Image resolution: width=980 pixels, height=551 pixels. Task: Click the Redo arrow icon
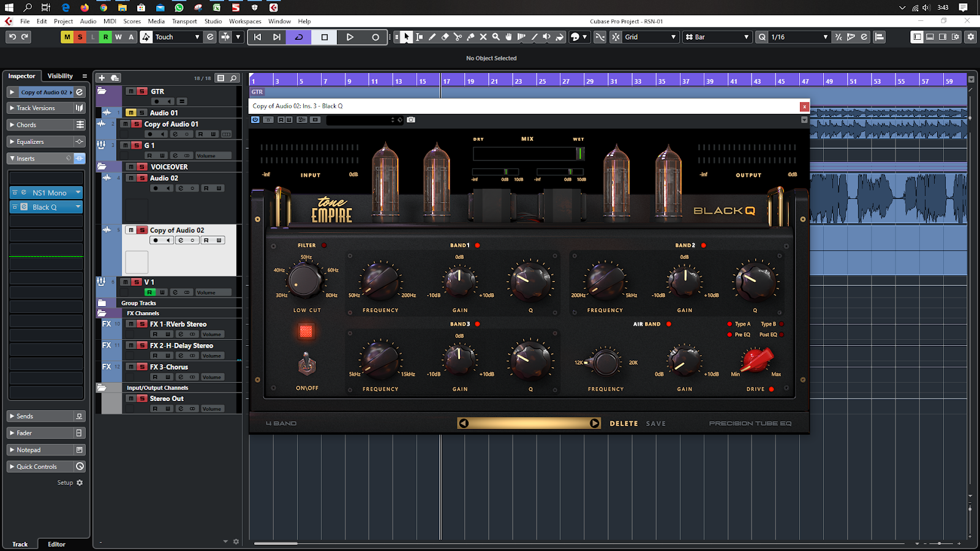point(25,37)
